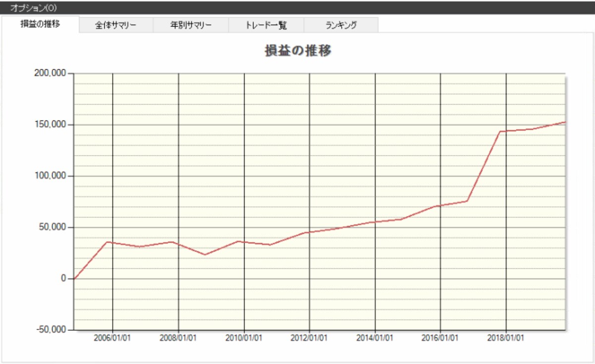Viewport: 595px width, 364px height.
Task: Select the 2010/01/01 x-axis date label
Action: click(x=244, y=338)
